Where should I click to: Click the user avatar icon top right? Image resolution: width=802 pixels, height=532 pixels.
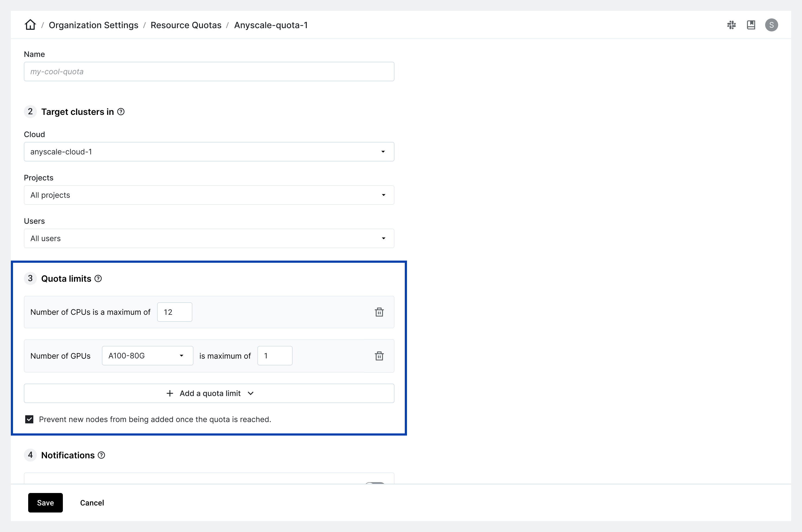(772, 25)
